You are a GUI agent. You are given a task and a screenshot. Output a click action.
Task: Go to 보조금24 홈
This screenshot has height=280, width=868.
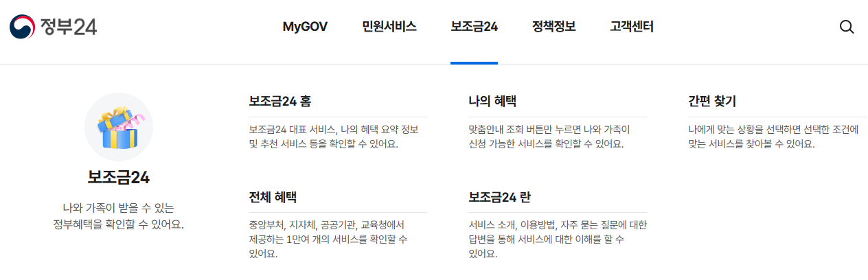[x=280, y=102]
